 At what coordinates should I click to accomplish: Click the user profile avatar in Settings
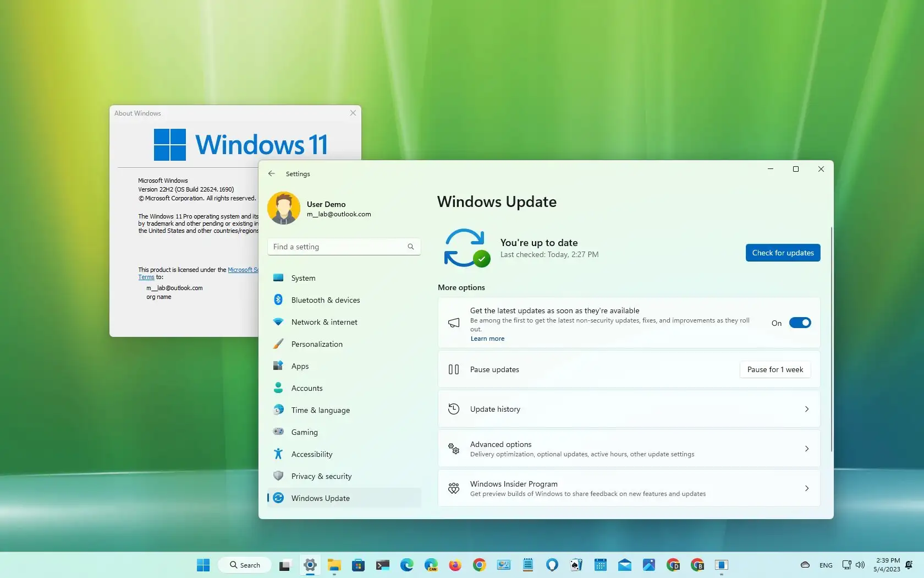pos(284,208)
